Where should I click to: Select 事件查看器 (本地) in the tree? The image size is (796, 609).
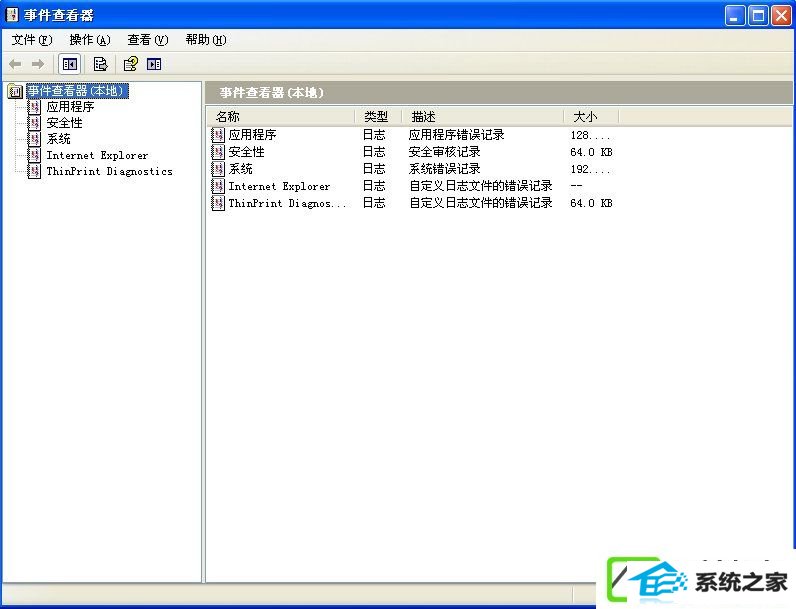point(77,91)
